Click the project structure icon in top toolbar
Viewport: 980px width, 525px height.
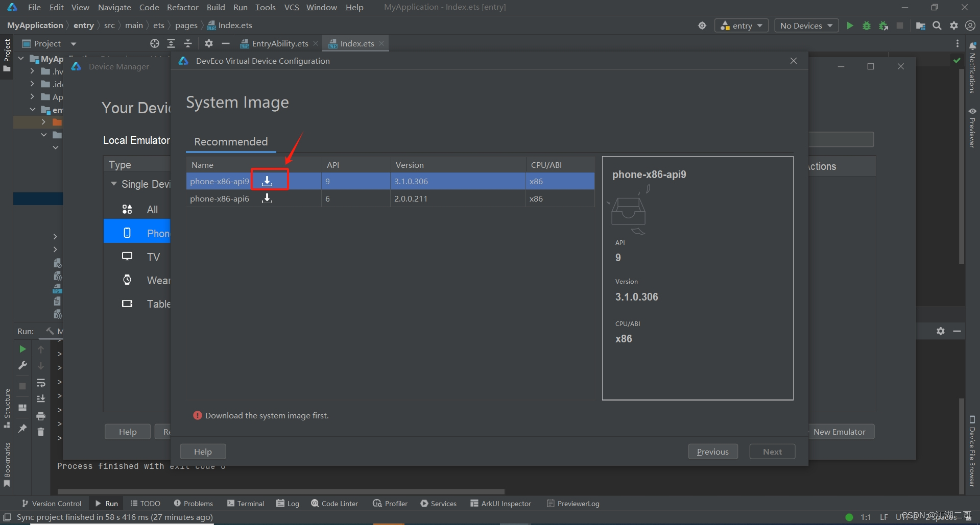coord(920,26)
